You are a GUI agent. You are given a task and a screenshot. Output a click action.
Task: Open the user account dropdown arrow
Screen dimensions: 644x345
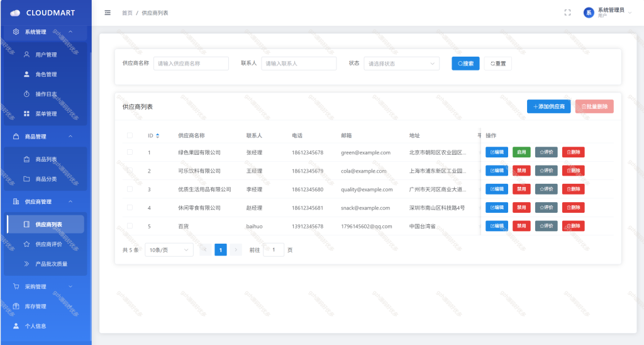pyautogui.click(x=630, y=13)
